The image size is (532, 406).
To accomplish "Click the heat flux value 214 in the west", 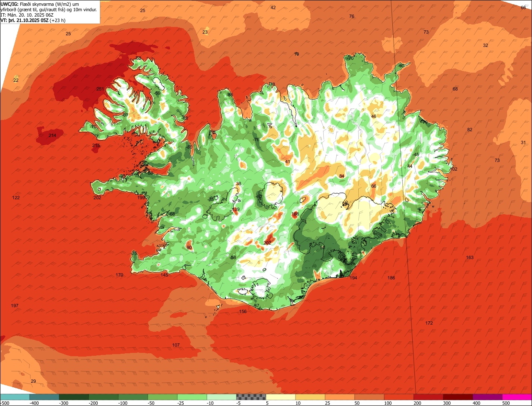I will (52, 136).
